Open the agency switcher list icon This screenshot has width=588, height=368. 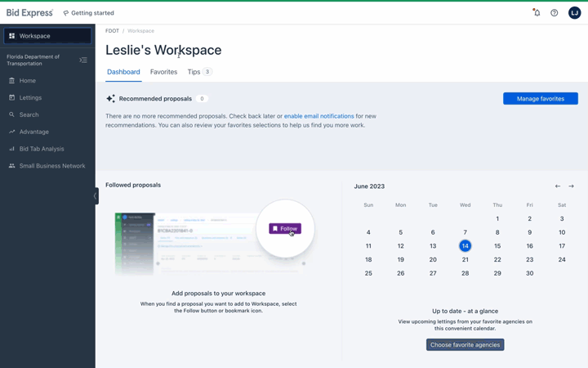click(83, 60)
